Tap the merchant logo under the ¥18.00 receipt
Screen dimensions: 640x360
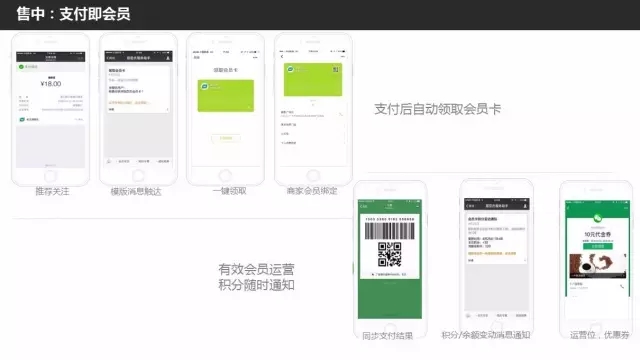22,120
